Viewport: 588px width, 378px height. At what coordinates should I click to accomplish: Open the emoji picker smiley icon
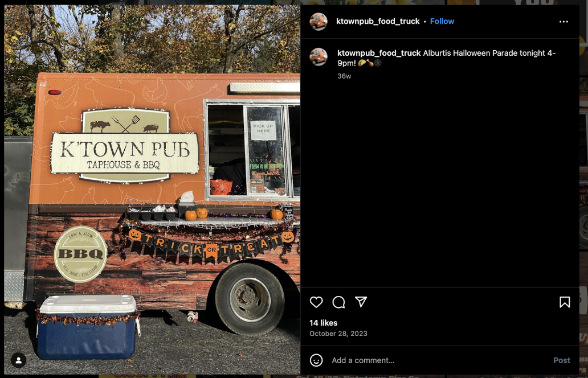coord(316,360)
